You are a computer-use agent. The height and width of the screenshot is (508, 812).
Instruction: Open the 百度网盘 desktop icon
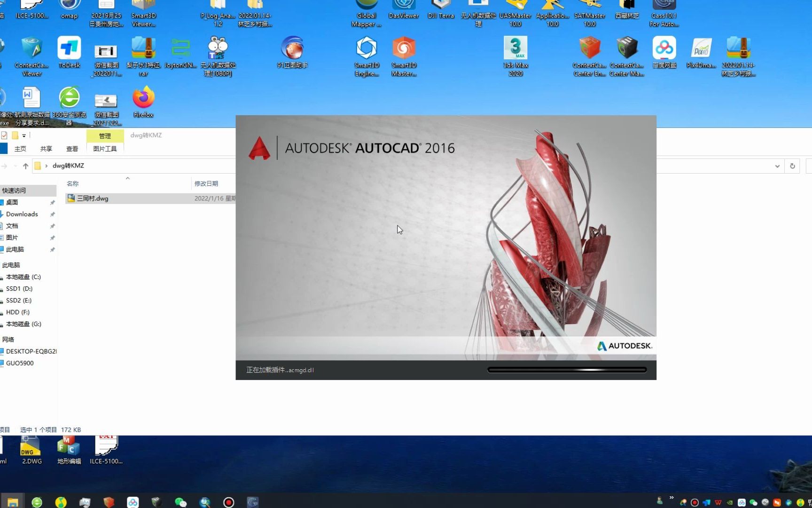[664, 53]
